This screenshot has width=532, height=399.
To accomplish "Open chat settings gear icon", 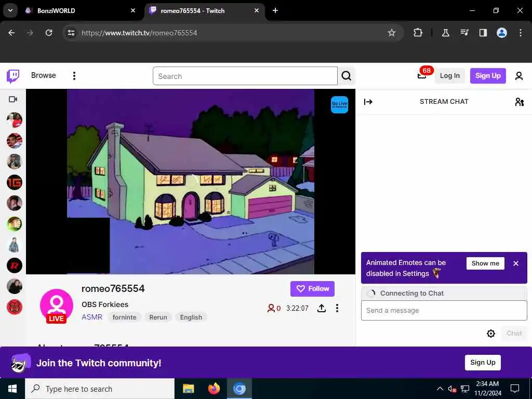I will [x=490, y=334].
